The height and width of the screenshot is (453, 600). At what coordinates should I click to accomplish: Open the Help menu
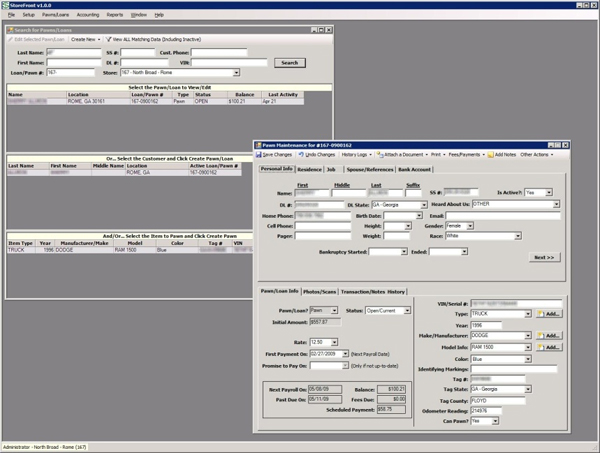pyautogui.click(x=159, y=15)
